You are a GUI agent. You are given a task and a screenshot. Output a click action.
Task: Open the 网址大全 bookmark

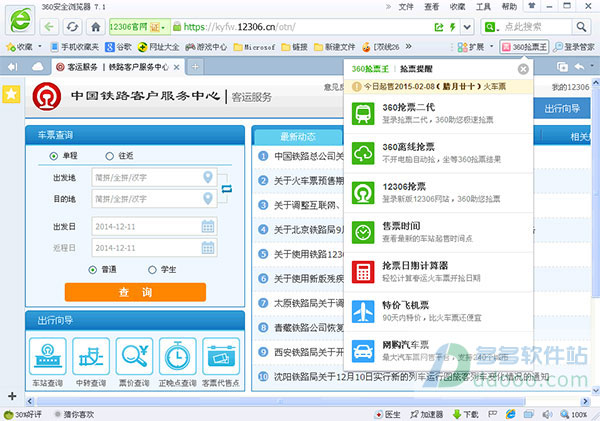point(158,47)
